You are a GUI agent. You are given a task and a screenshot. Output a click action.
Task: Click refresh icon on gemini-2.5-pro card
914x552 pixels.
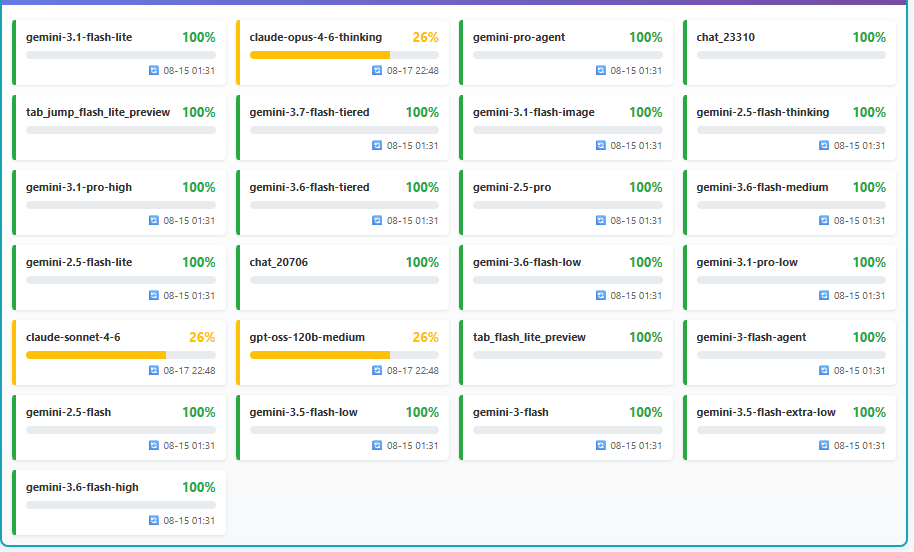pos(601,220)
